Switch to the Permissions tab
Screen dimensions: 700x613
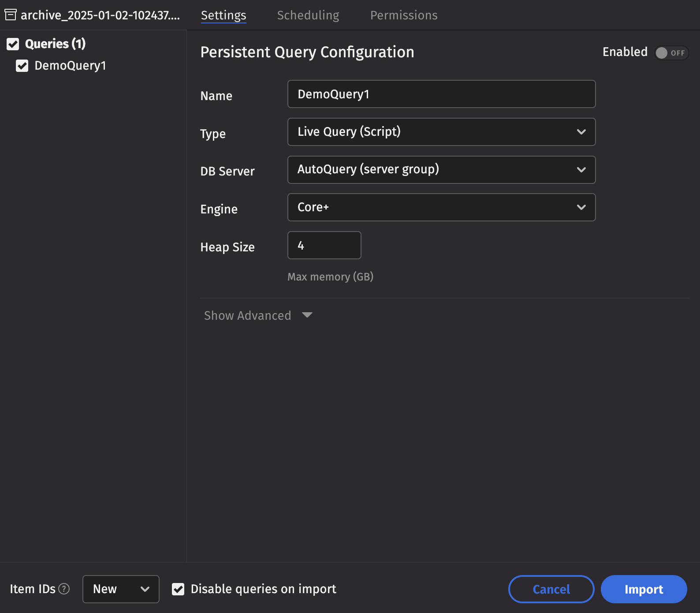pos(403,15)
